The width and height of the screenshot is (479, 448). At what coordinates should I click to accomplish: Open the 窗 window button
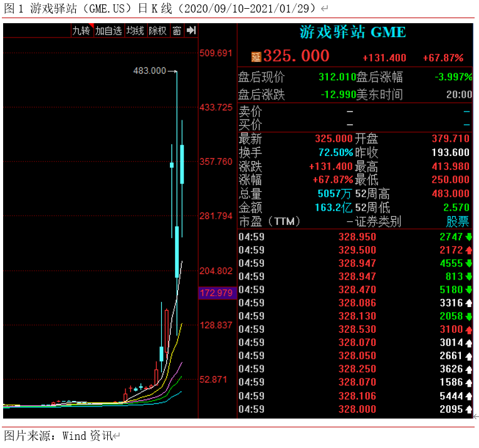click(177, 31)
